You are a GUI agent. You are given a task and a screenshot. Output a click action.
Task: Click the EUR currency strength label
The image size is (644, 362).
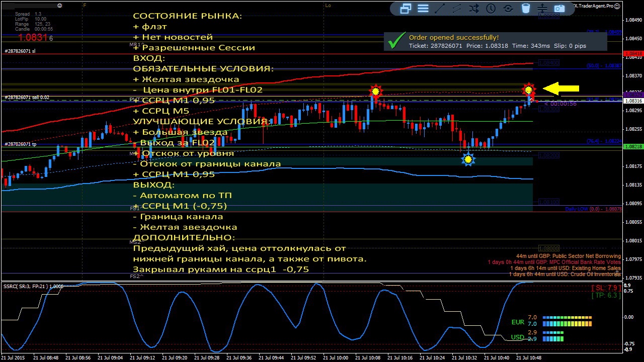click(x=518, y=322)
